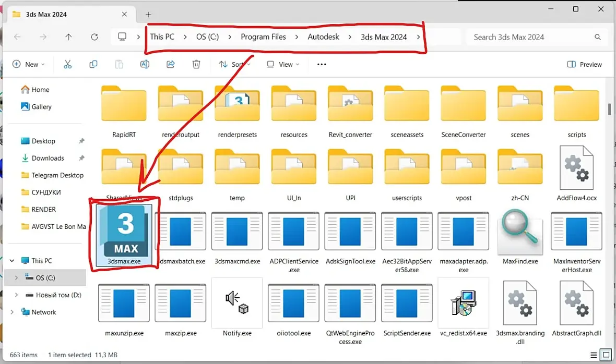Expand the Новый том (D:) tree node
616x364 pixels.
tap(16, 295)
